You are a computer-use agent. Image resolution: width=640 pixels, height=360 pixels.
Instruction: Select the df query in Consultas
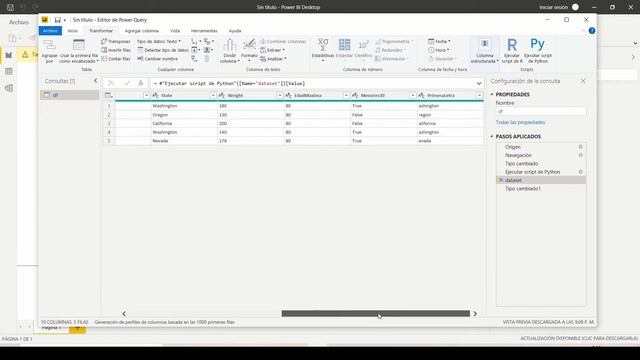click(x=70, y=95)
